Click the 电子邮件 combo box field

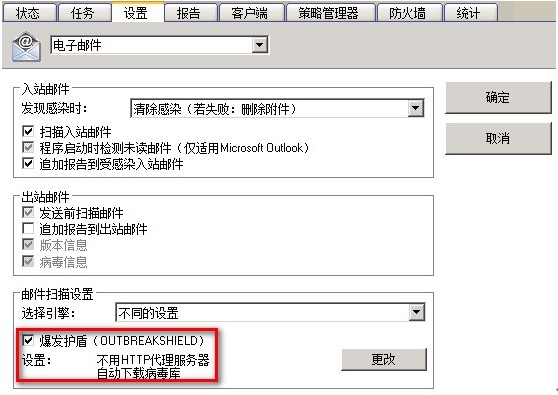coord(159,45)
